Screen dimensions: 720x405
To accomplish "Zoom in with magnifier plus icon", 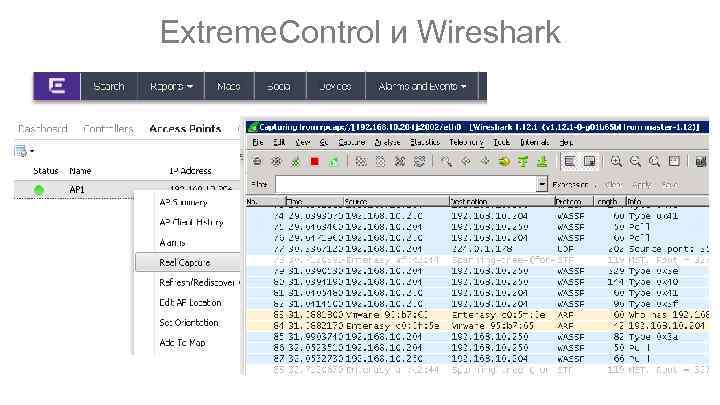I will point(616,162).
